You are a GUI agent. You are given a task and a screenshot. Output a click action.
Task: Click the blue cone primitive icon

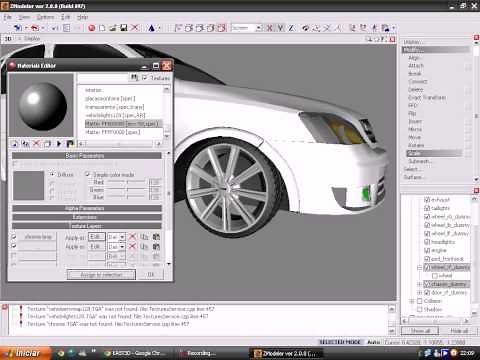pos(152,28)
